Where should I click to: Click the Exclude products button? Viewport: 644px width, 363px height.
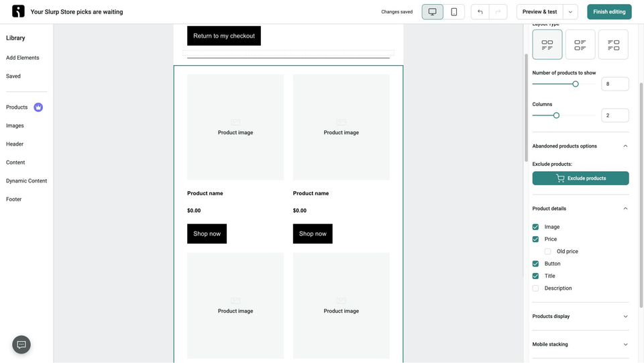(x=580, y=178)
